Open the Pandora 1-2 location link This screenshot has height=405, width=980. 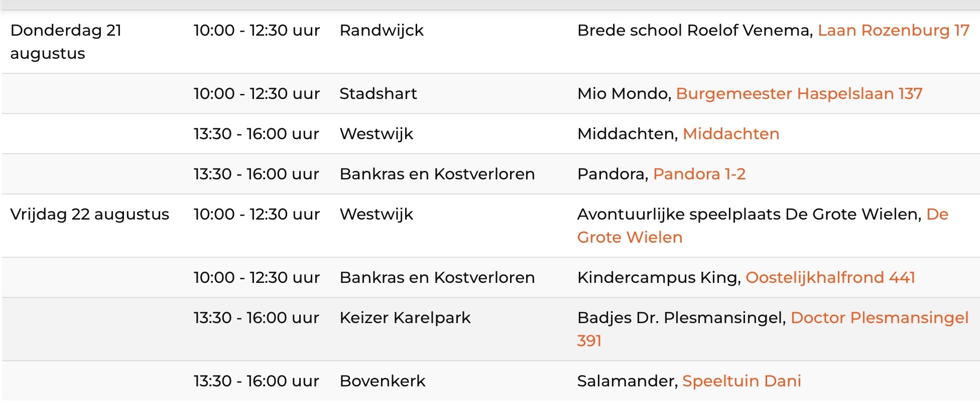click(699, 174)
